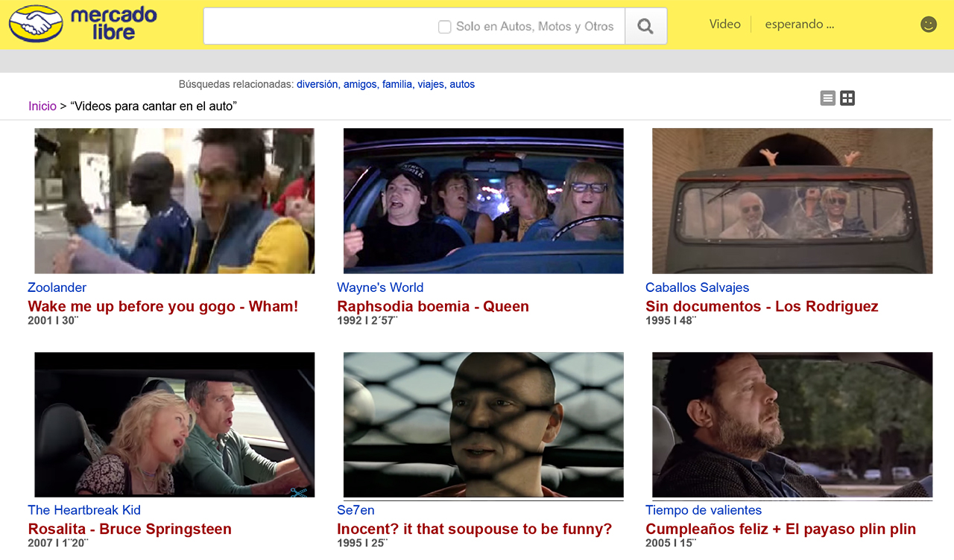Switch to grid view layout
The width and height of the screenshot is (954, 560).
(847, 98)
